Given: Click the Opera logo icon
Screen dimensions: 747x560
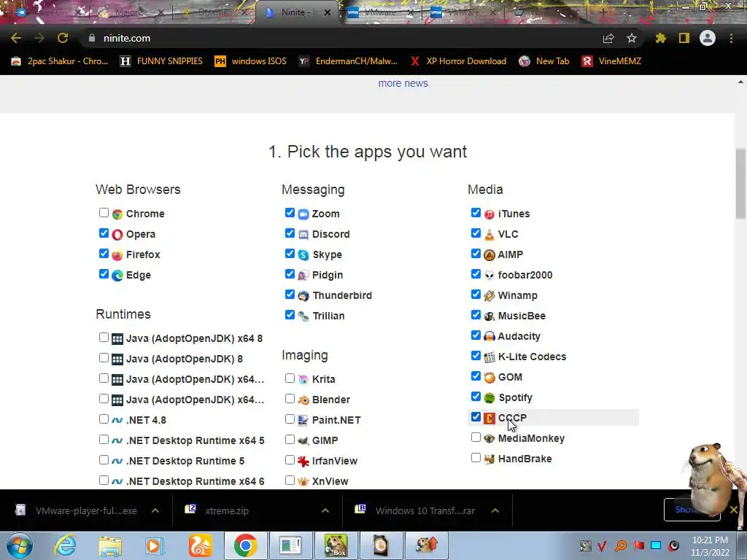Looking at the screenshot, I should coord(117,235).
